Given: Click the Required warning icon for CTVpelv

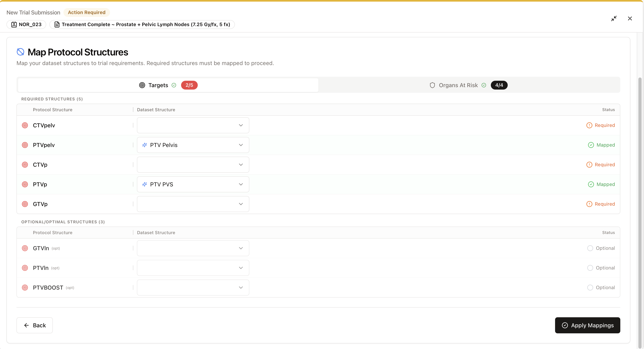Looking at the screenshot, I should point(589,125).
